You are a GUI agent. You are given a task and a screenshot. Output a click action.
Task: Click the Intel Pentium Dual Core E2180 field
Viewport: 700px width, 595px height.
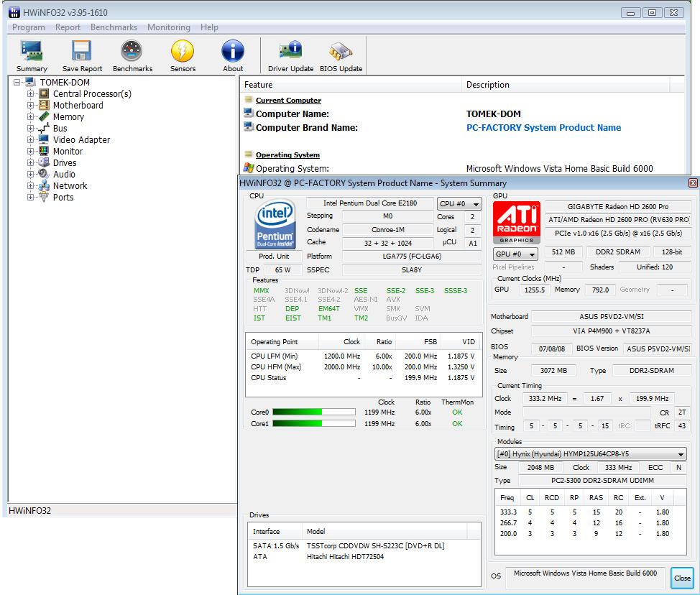[x=369, y=203]
